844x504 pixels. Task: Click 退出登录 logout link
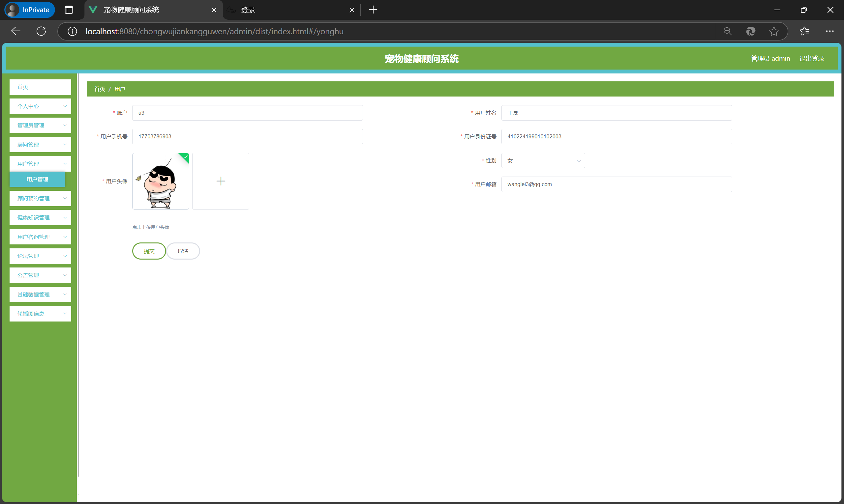point(811,58)
